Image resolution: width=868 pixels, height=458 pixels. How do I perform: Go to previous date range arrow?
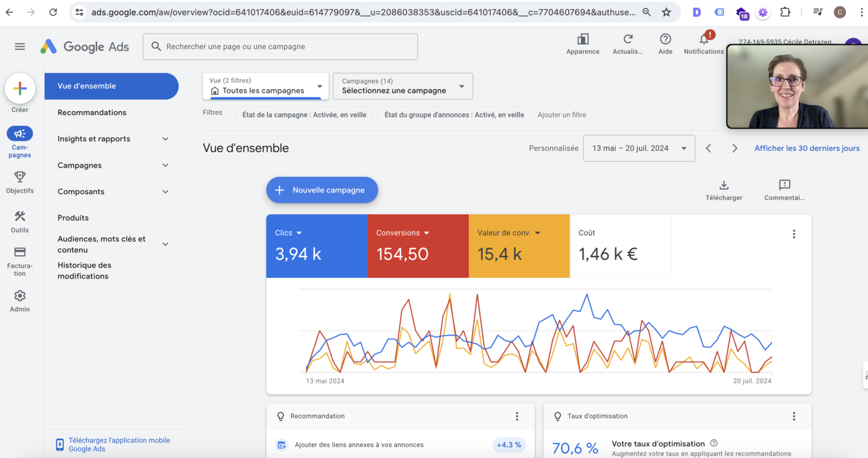709,148
